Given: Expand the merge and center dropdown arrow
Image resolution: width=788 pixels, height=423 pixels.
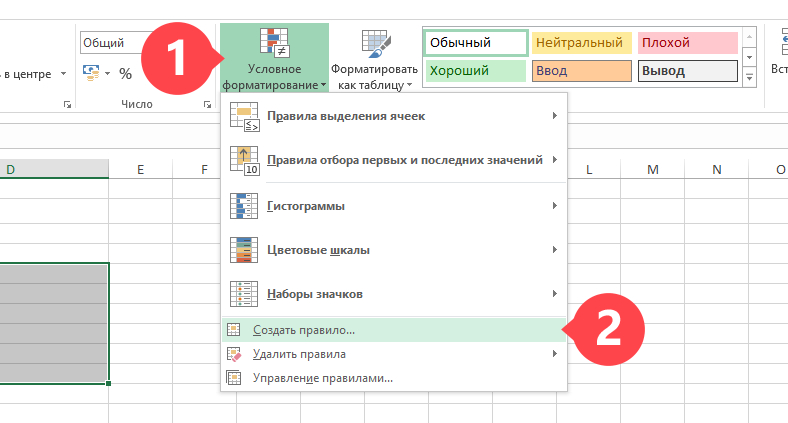Looking at the screenshot, I should (x=63, y=74).
